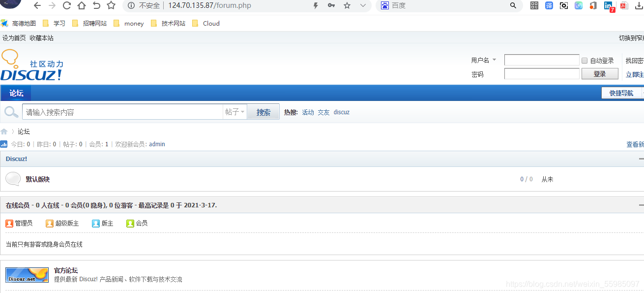Screen dimensions: 644x293
Task: Open the browser home page icon
Action: pyautogui.click(x=82, y=5)
